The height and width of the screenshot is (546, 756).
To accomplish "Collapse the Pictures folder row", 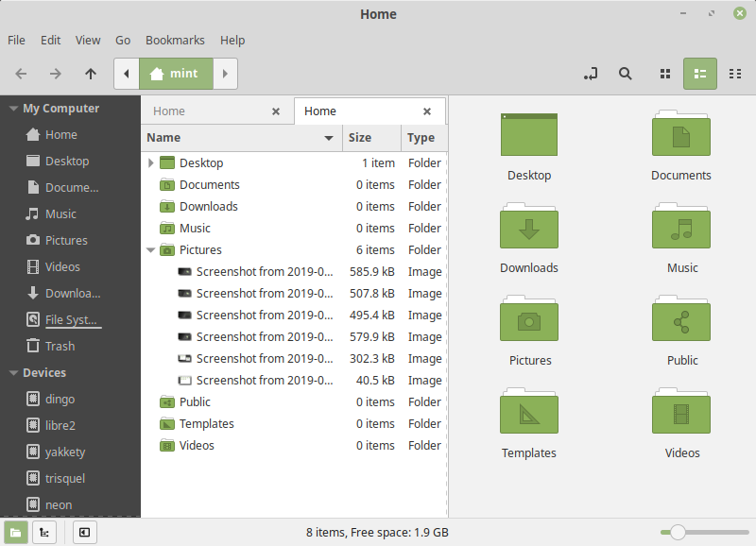I will [150, 249].
